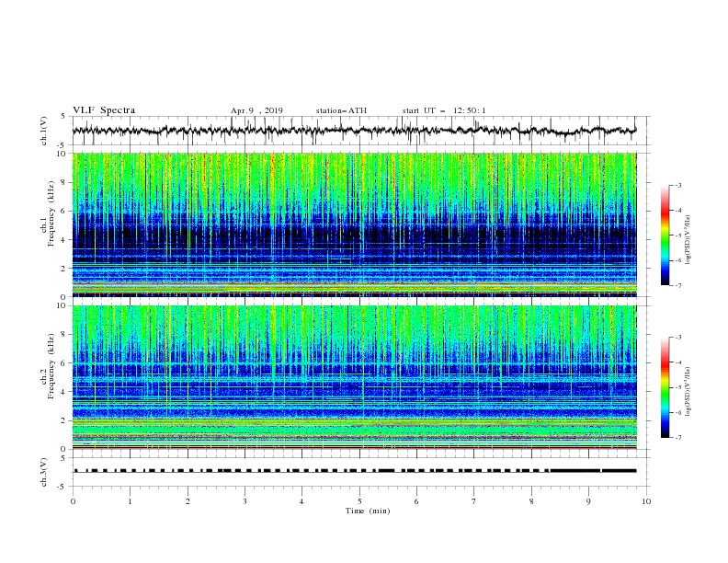This screenshot has height=563, width=728.
Task: Click the ch.1 color scale log(PSD) label
Action: click(x=688, y=240)
